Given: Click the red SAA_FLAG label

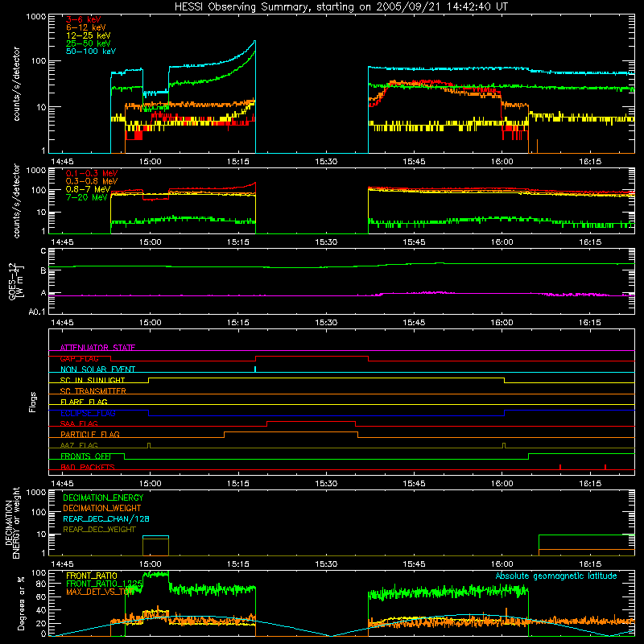Looking at the screenshot, I should [79, 423].
